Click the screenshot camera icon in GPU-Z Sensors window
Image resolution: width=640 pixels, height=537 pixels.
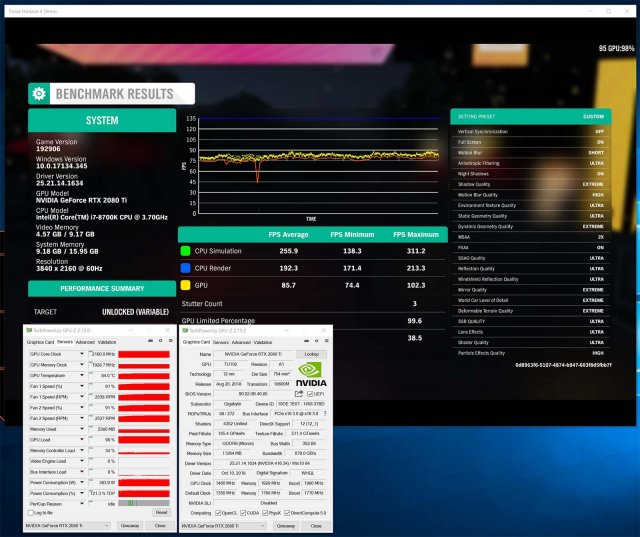pyautogui.click(x=150, y=340)
